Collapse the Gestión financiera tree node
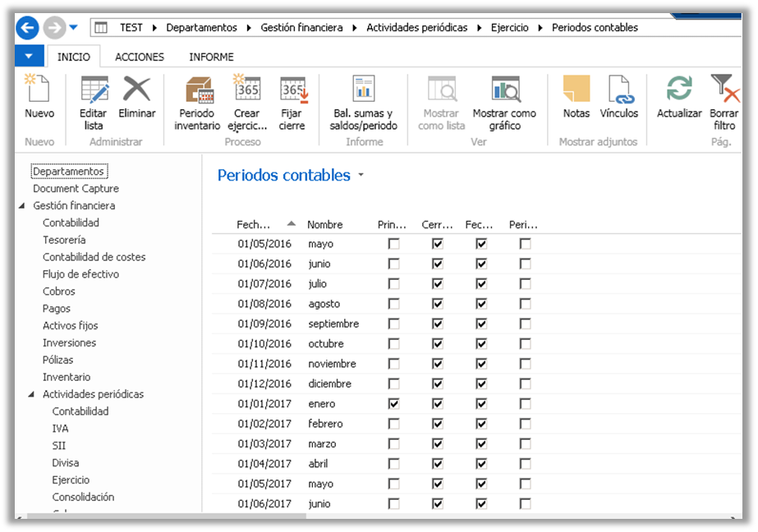 click(x=21, y=206)
